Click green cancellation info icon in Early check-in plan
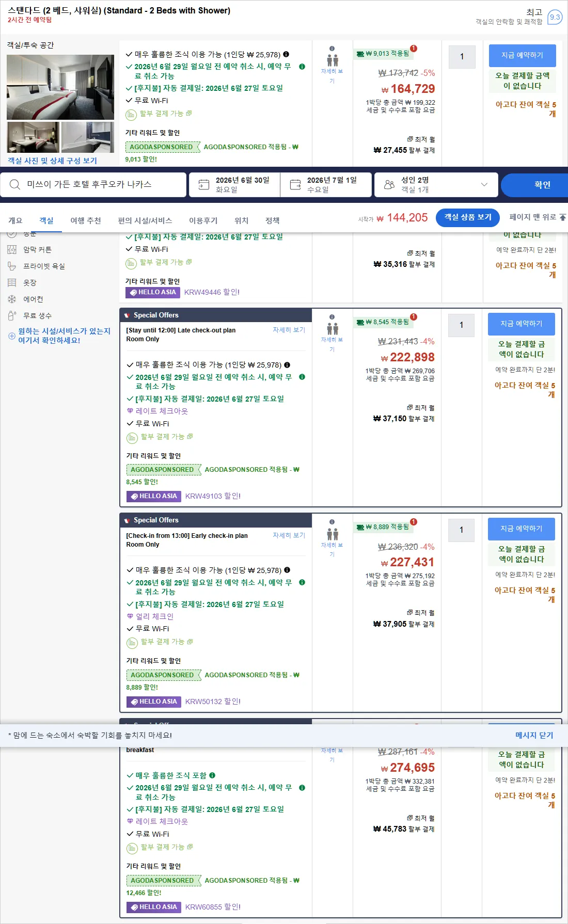The width and height of the screenshot is (568, 924). tap(302, 582)
